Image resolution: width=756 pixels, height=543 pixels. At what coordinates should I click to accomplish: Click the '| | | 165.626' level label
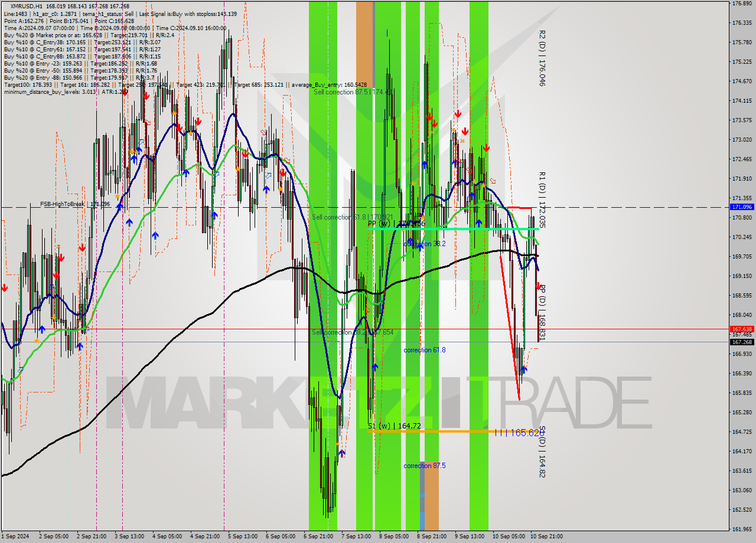519,433
